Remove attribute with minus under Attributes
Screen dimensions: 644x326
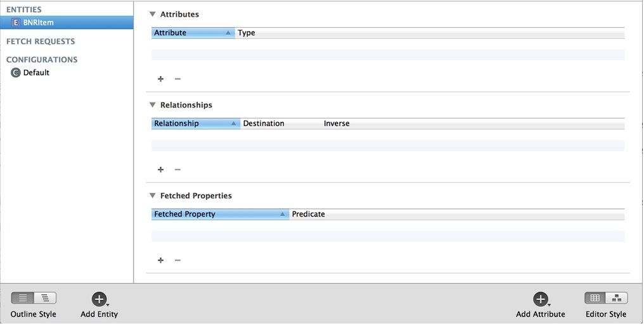[177, 78]
